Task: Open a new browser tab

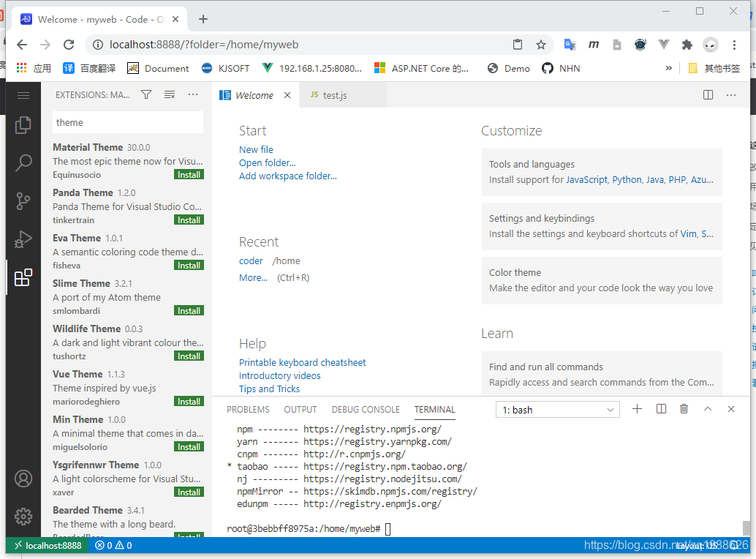Action: click(203, 19)
